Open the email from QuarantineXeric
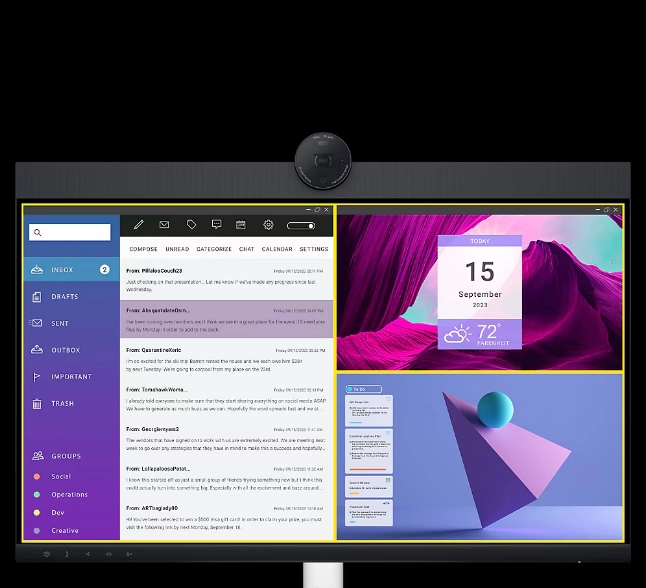 click(x=226, y=359)
